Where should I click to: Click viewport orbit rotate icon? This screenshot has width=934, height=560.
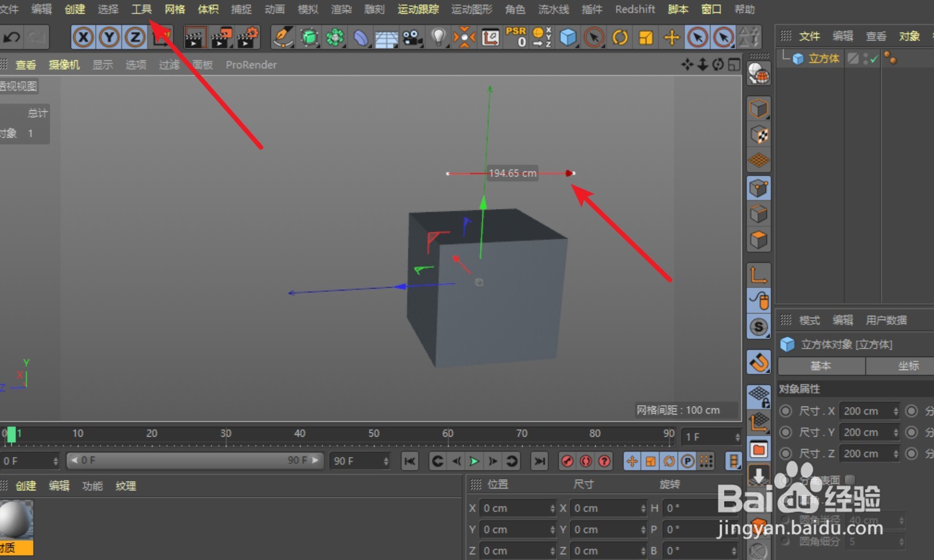click(718, 64)
